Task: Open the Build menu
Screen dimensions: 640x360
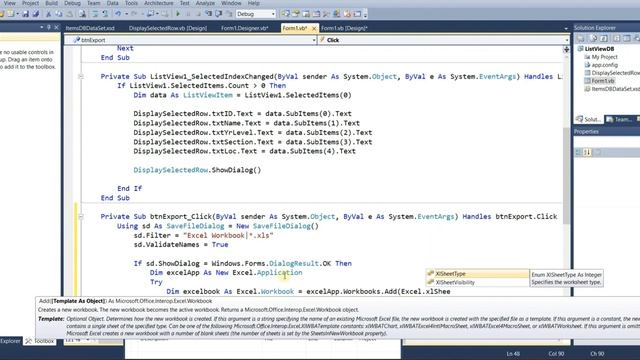Action: tap(51, 3)
